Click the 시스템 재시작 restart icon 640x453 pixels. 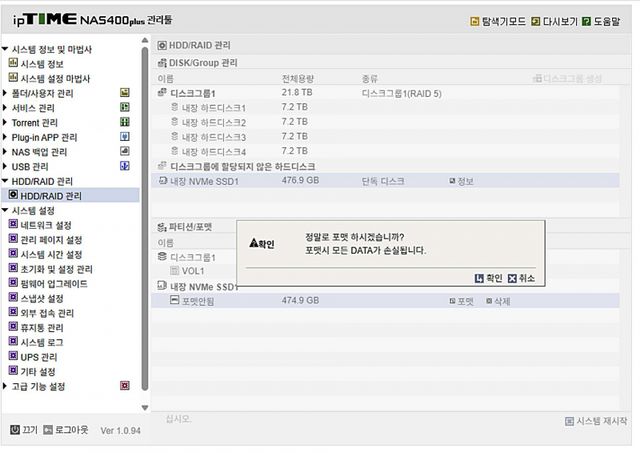tap(570, 422)
